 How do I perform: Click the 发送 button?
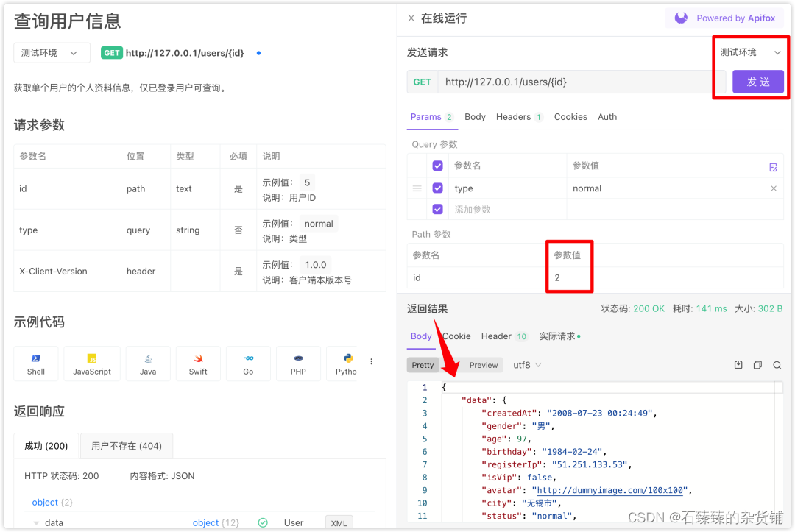758,82
